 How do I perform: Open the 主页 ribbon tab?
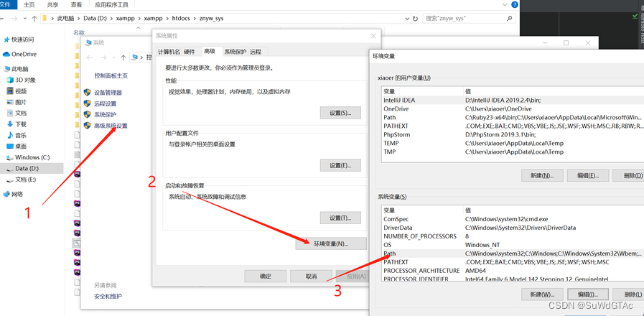click(29, 5)
